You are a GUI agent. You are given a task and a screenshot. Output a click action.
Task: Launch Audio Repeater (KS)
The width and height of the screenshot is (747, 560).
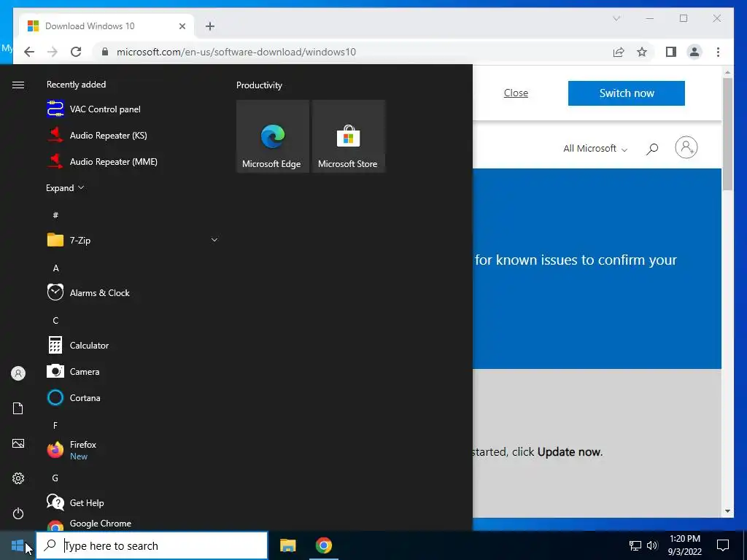click(x=133, y=135)
